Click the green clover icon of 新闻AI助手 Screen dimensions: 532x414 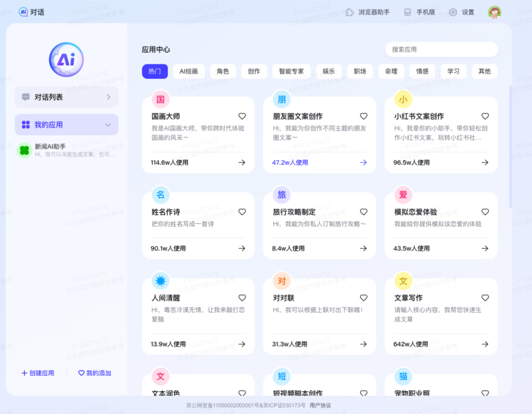click(x=24, y=150)
